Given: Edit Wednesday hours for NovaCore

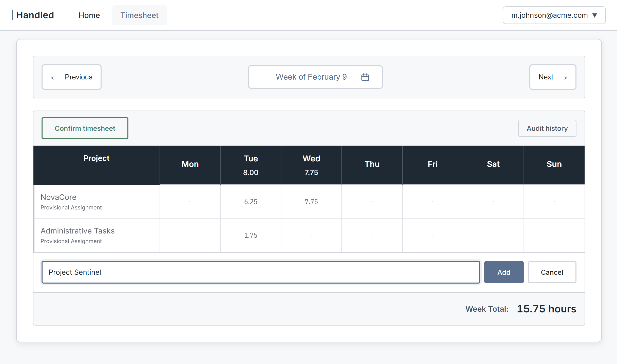Looking at the screenshot, I should pyautogui.click(x=311, y=202).
